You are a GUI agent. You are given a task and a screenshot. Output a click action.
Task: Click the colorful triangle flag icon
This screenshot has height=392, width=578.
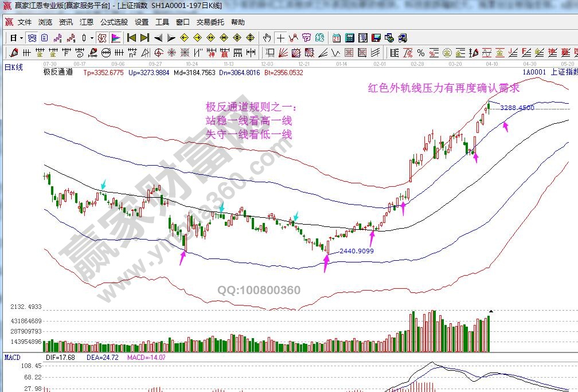[116, 38]
